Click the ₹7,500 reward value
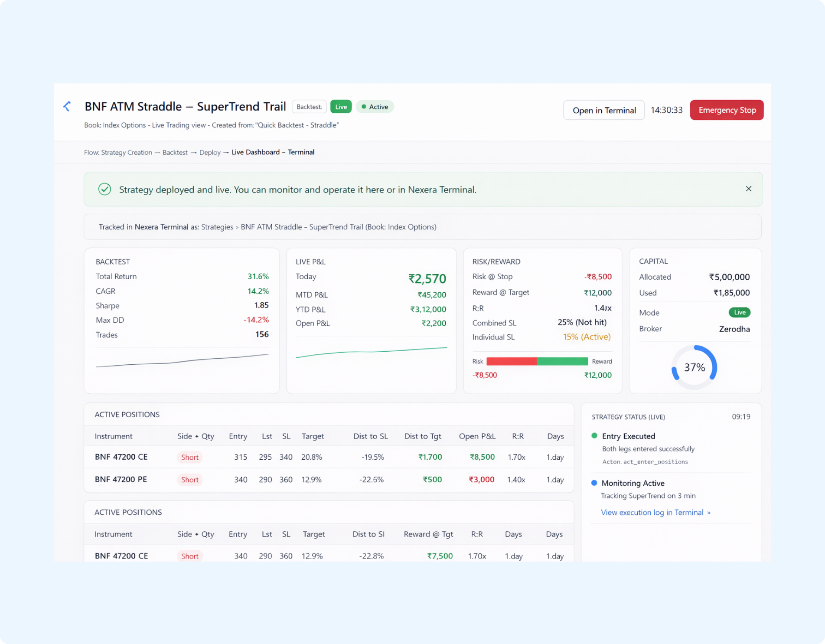The height and width of the screenshot is (644, 825). coord(440,556)
